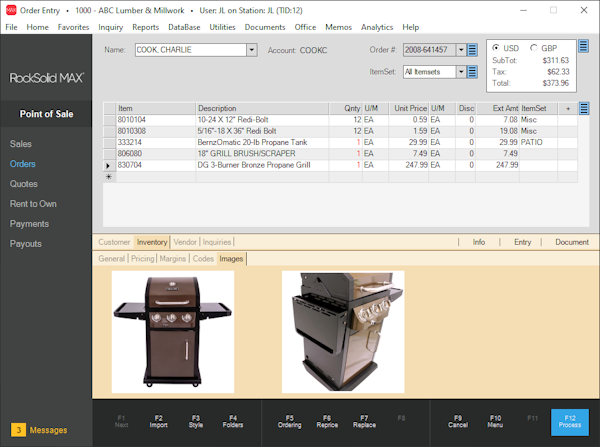This screenshot has height=447, width=600.
Task: Open the item grid options menu icon
Action: click(x=584, y=108)
